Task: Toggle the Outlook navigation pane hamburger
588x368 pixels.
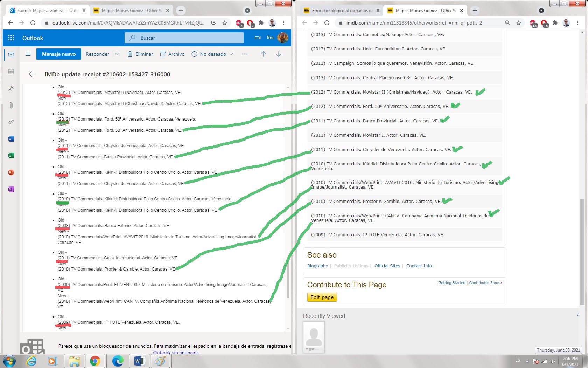Action: pyautogui.click(x=28, y=54)
